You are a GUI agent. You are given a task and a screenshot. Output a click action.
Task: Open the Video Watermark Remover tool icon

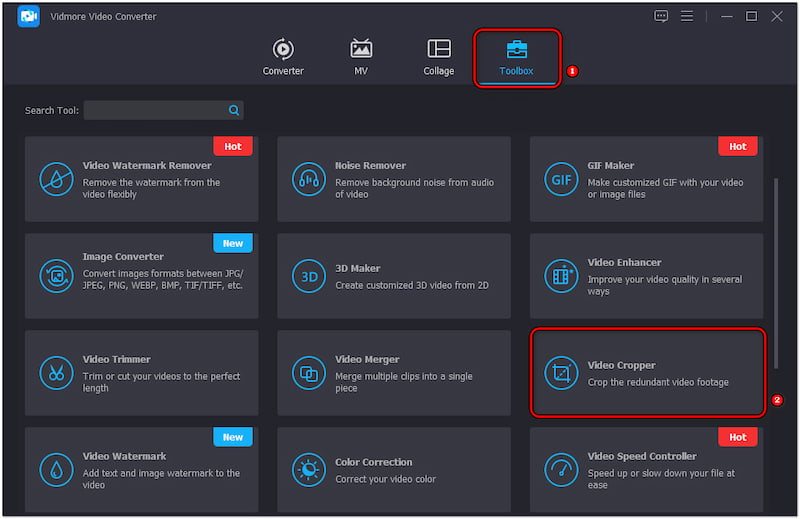56,180
